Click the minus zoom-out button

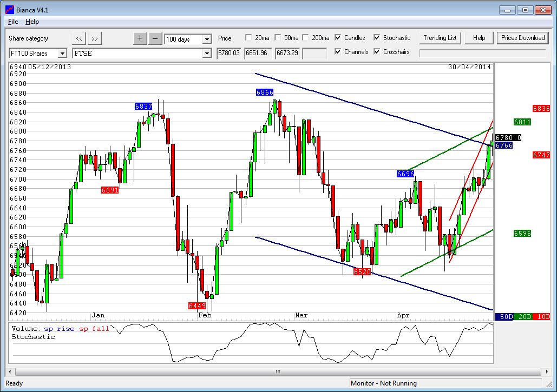pos(155,38)
